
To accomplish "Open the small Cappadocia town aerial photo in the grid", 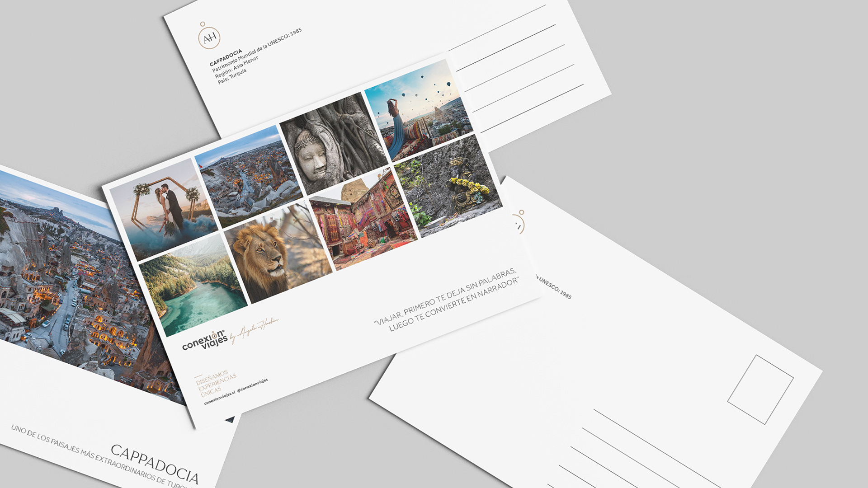I will (249, 176).
